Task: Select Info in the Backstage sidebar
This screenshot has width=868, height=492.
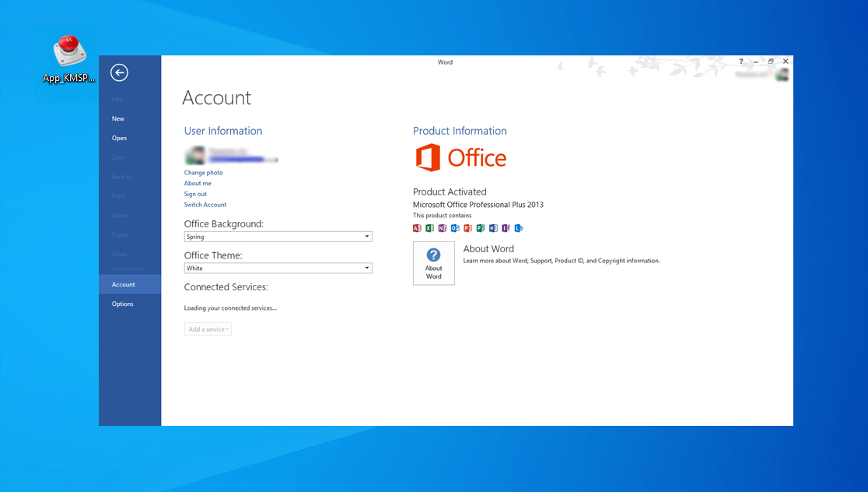Action: 117,99
